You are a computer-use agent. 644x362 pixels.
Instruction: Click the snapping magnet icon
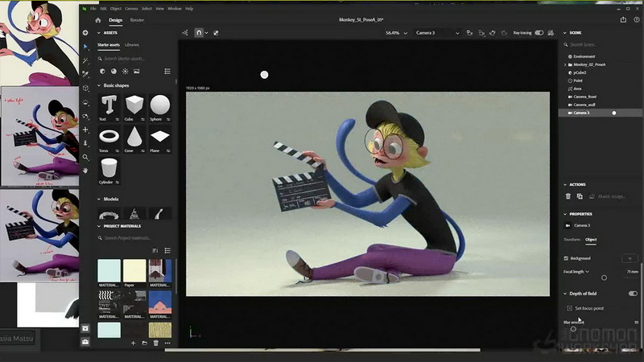click(x=199, y=33)
